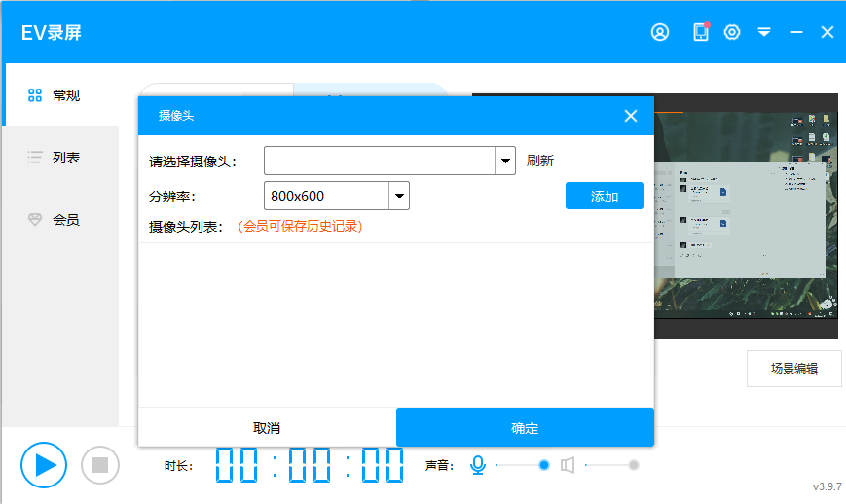Close the EV录屏 main window

tap(828, 32)
